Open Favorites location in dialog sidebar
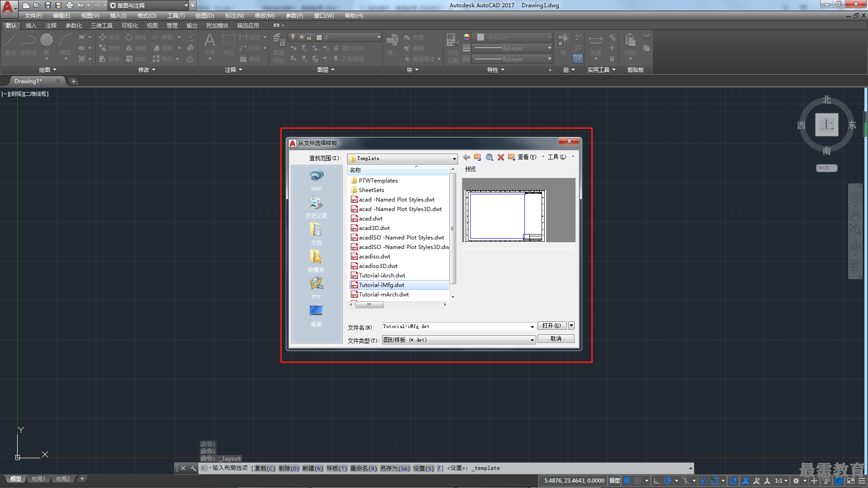 316,261
